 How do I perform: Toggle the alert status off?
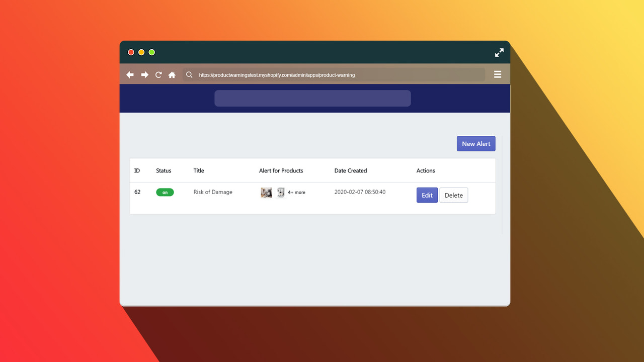click(x=165, y=192)
